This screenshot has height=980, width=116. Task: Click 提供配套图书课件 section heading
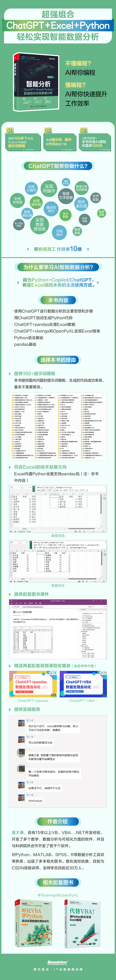click(31, 594)
